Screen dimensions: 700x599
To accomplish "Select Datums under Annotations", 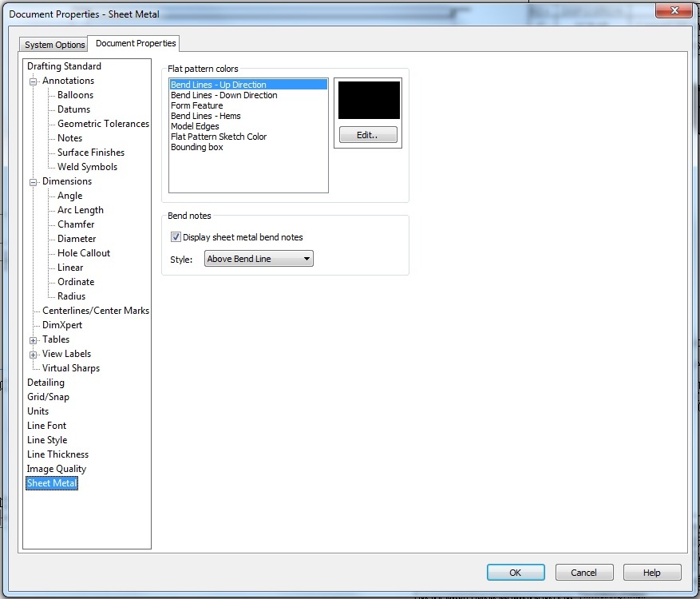I will [73, 109].
